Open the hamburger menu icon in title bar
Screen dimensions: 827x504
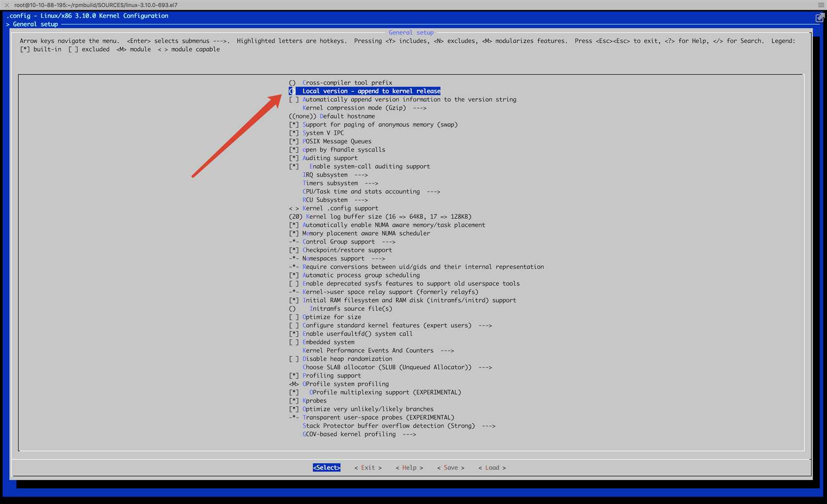click(x=821, y=5)
